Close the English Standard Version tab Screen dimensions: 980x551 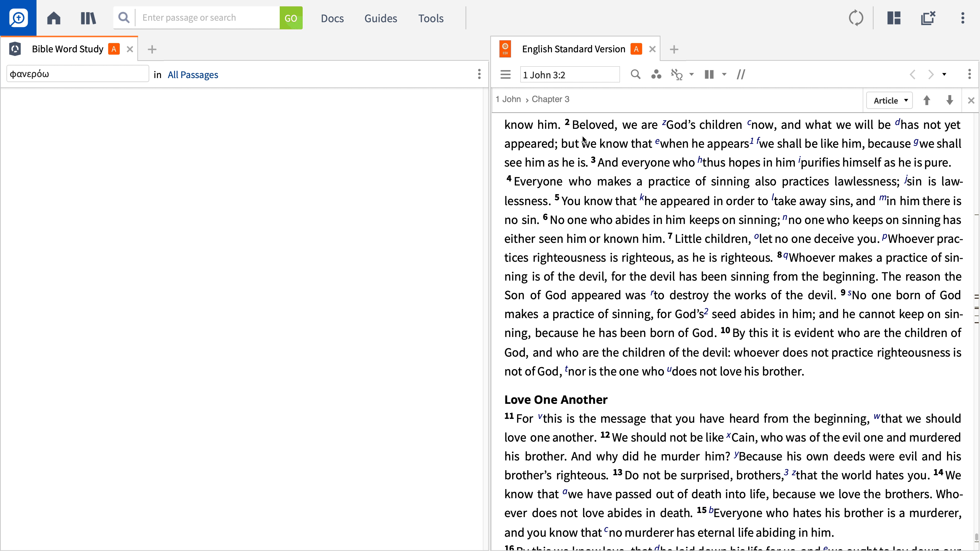[653, 49]
